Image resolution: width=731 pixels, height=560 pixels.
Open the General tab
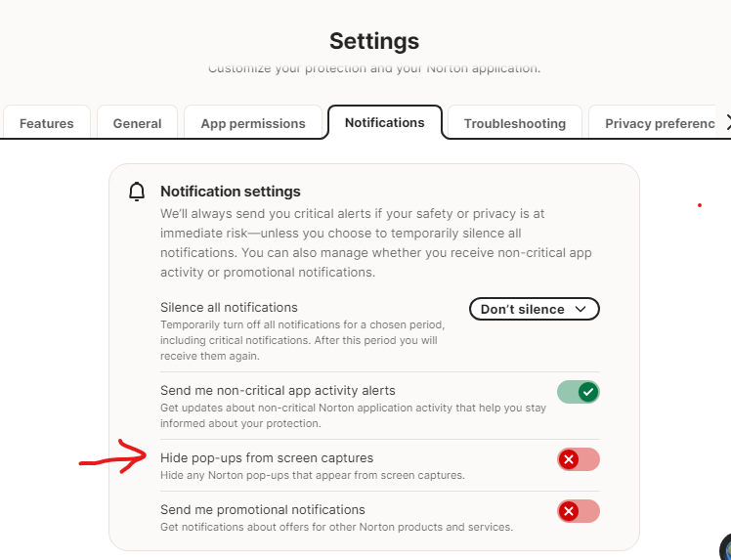137,123
